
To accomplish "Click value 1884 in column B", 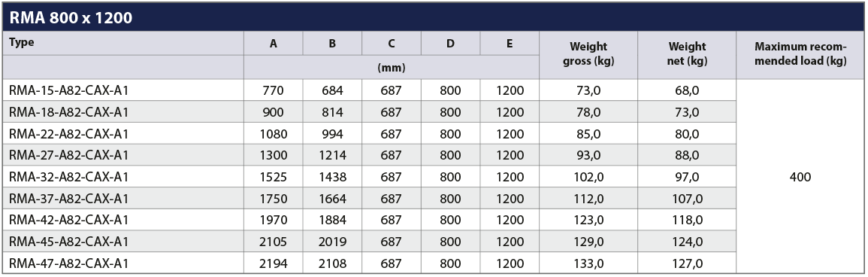I will click(332, 221).
